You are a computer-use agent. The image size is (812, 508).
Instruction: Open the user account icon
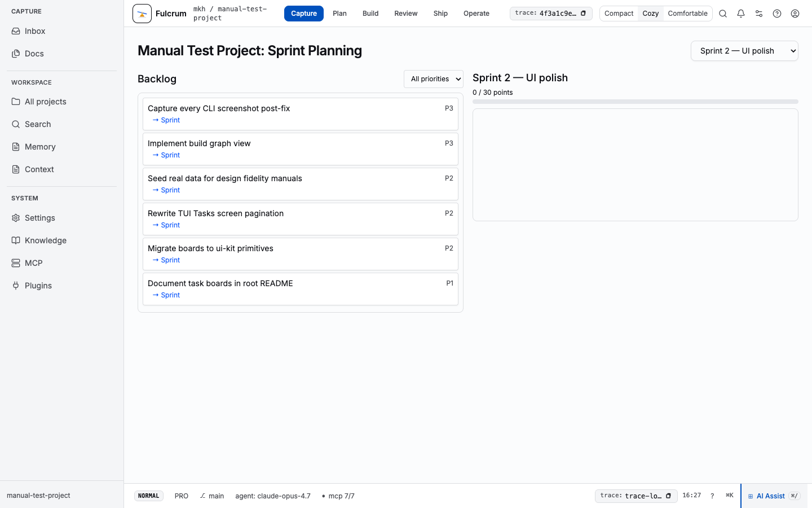[795, 14]
